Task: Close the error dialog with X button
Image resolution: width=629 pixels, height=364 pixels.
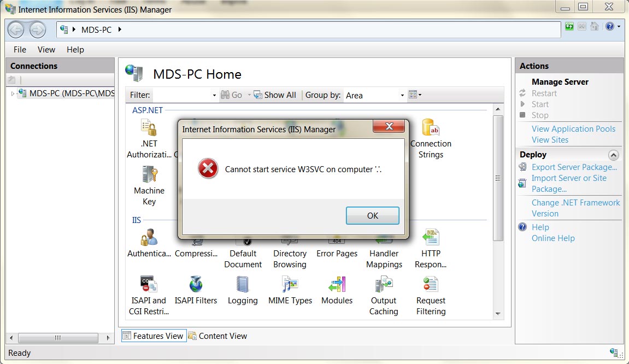Action: pos(389,126)
